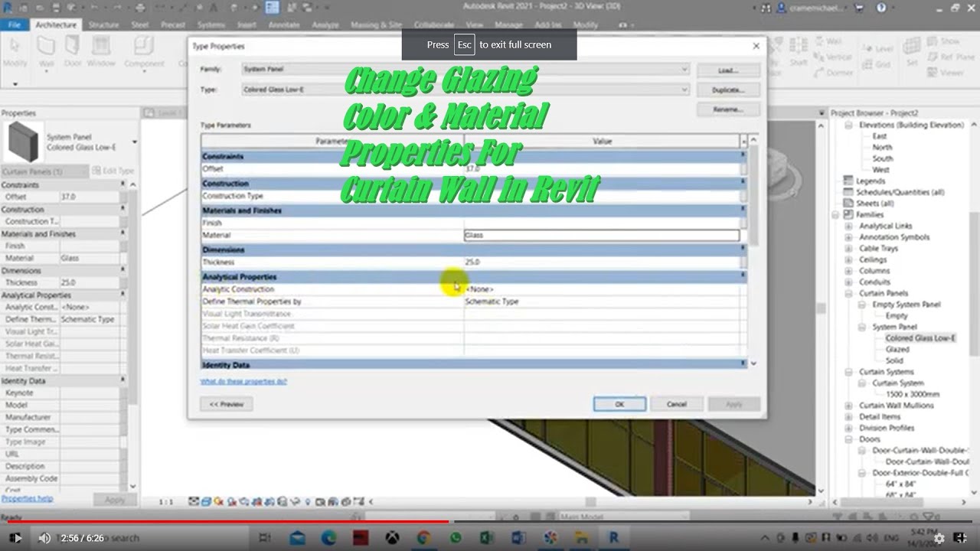
Task: Open the Type dropdown in Type Properties
Action: point(465,90)
